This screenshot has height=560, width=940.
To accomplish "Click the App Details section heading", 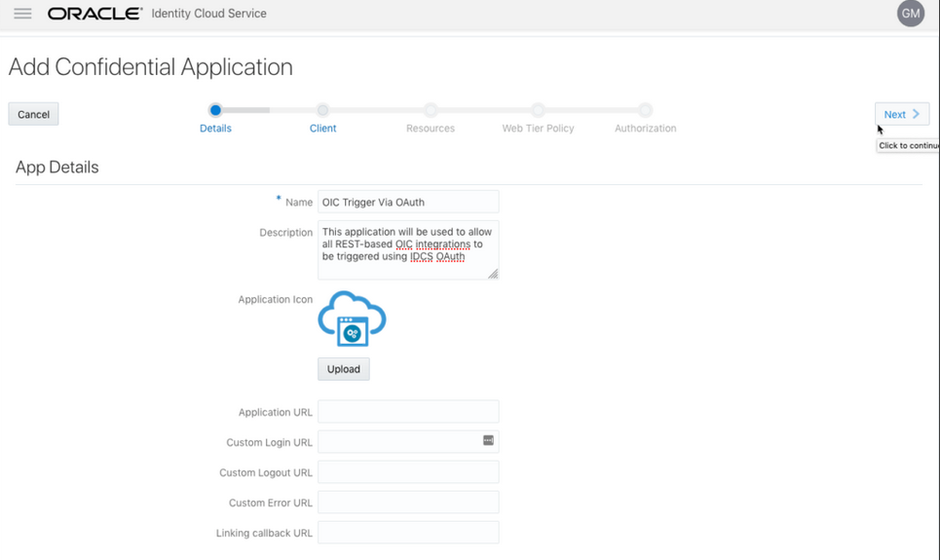I will (56, 168).
